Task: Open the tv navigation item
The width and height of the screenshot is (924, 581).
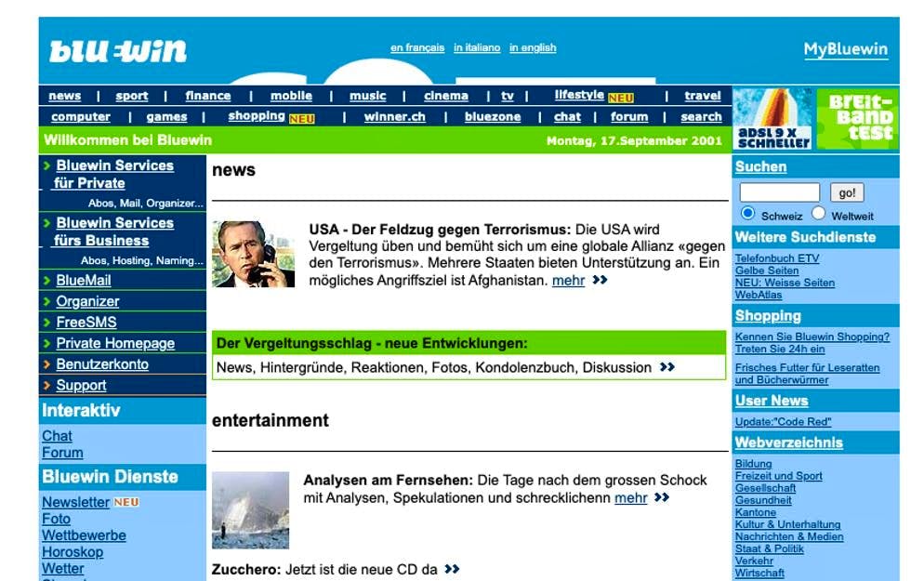Action: 508,96
